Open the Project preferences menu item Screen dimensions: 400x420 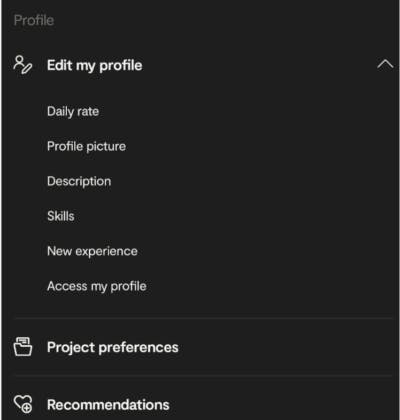tap(113, 347)
